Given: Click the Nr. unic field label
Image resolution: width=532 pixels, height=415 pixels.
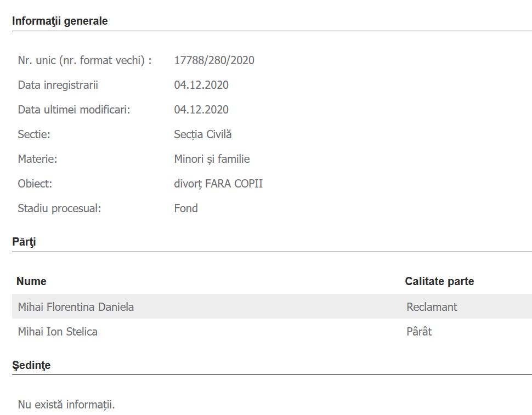Looking at the screenshot, I should tap(84, 60).
